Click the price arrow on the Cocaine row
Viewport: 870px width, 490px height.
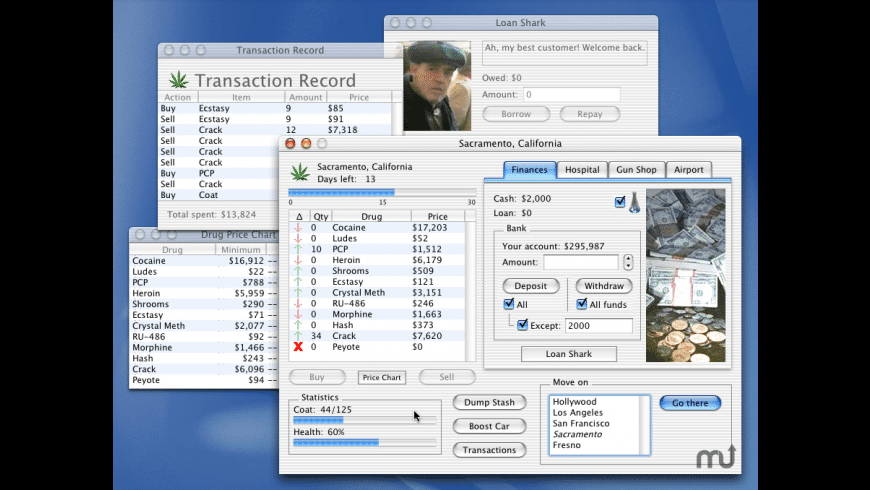(x=298, y=228)
